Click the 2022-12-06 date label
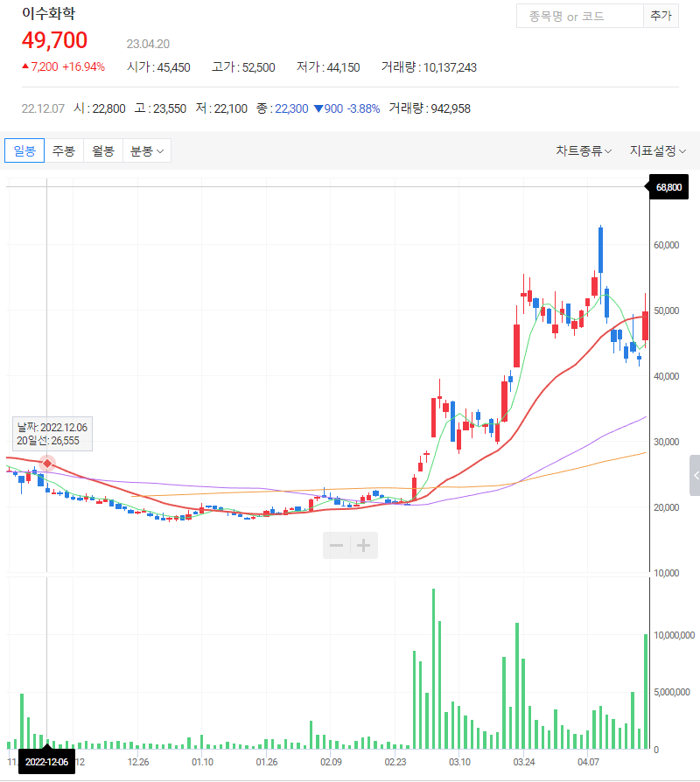 47,762
